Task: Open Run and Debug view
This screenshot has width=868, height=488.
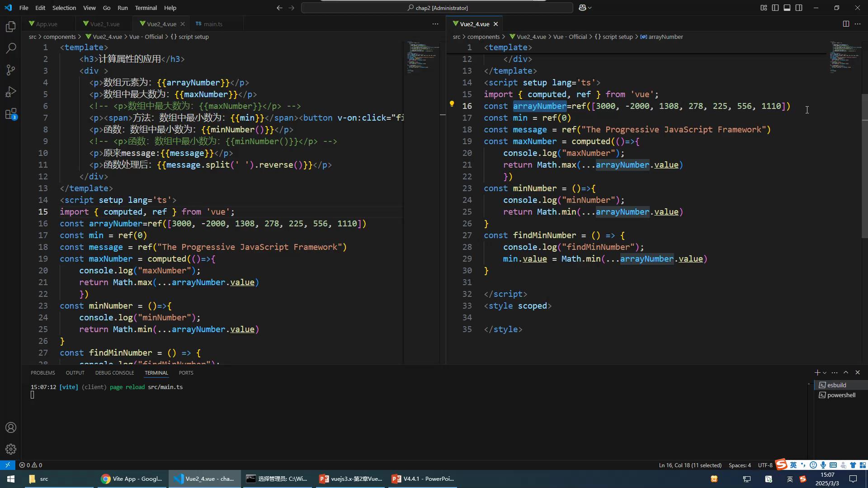Action: [x=11, y=92]
